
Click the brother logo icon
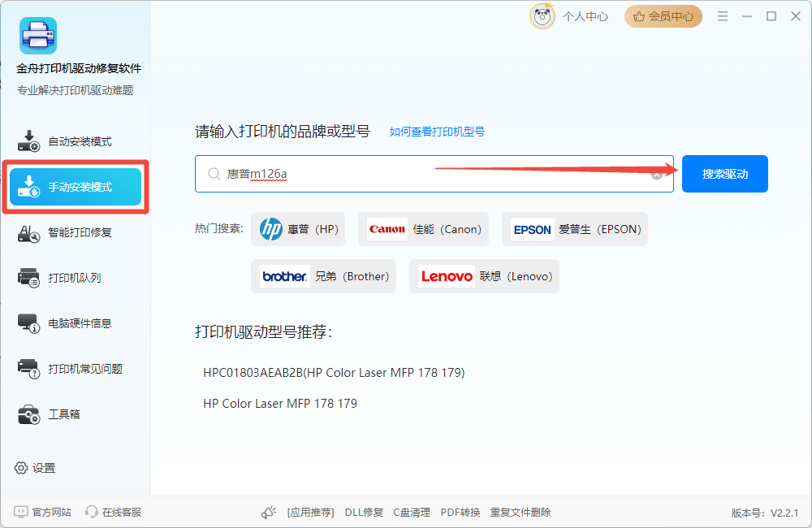tap(284, 276)
